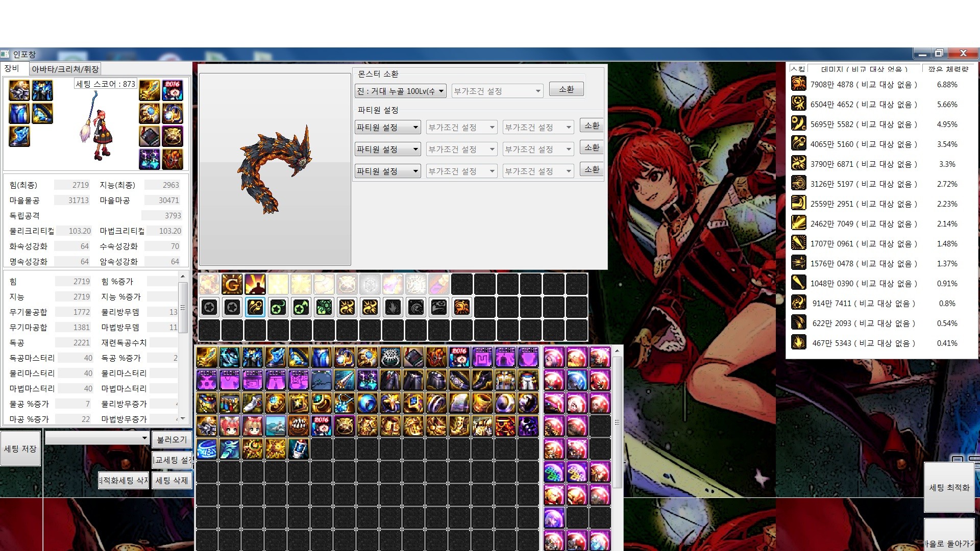
Task: Select the equipped blue pants slot
Action: (x=19, y=113)
